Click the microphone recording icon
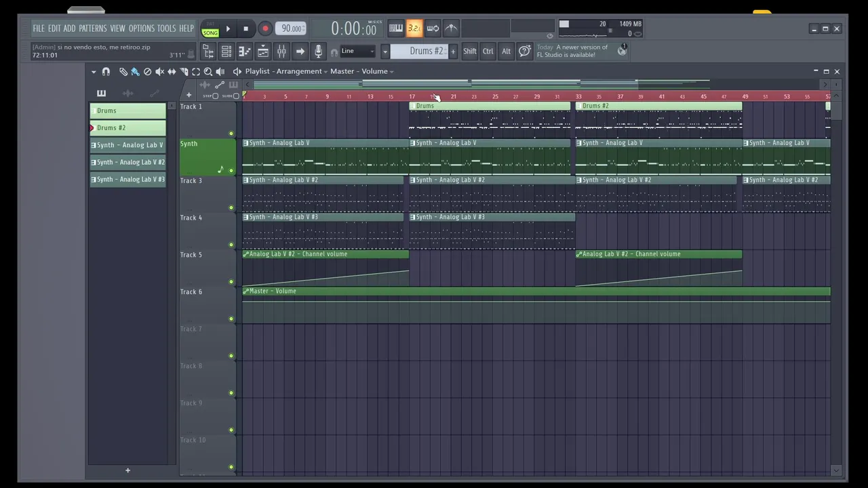Screen dimensions: 868x488 tap(318, 52)
